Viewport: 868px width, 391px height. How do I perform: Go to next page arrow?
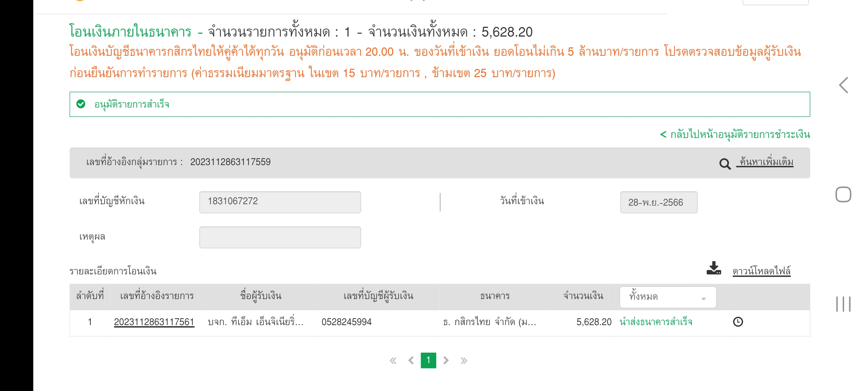pos(446,361)
